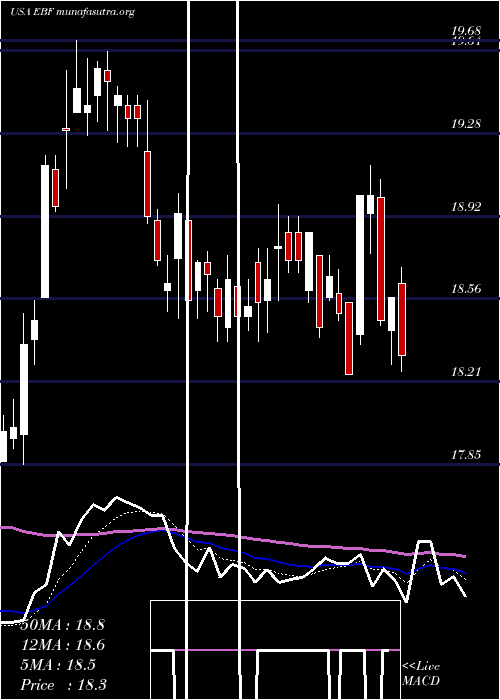Click the 18.92 price level label
This screenshot has width=500, height=700.
click(466, 207)
